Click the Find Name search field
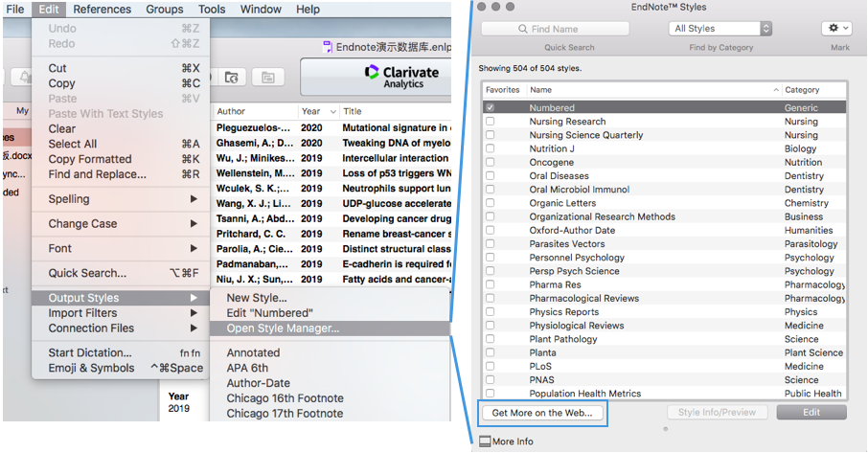The width and height of the screenshot is (868, 453). [x=556, y=29]
